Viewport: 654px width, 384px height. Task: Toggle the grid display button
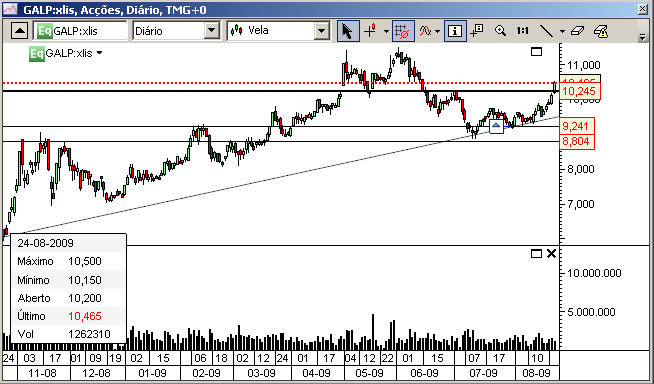point(403,31)
